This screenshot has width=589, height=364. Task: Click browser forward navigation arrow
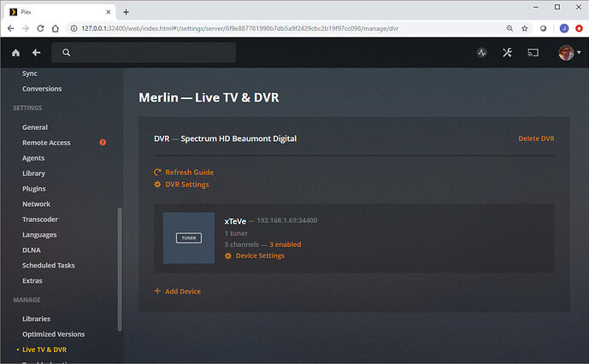coord(25,28)
